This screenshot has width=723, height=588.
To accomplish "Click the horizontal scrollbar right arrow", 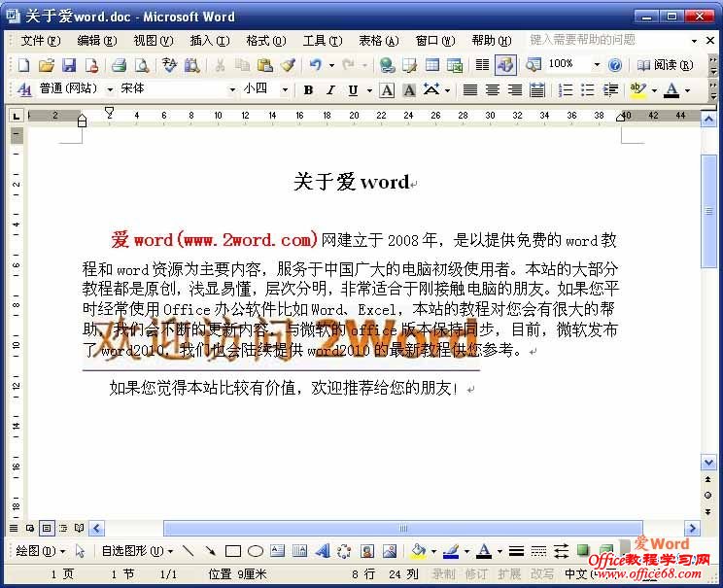I will point(692,528).
